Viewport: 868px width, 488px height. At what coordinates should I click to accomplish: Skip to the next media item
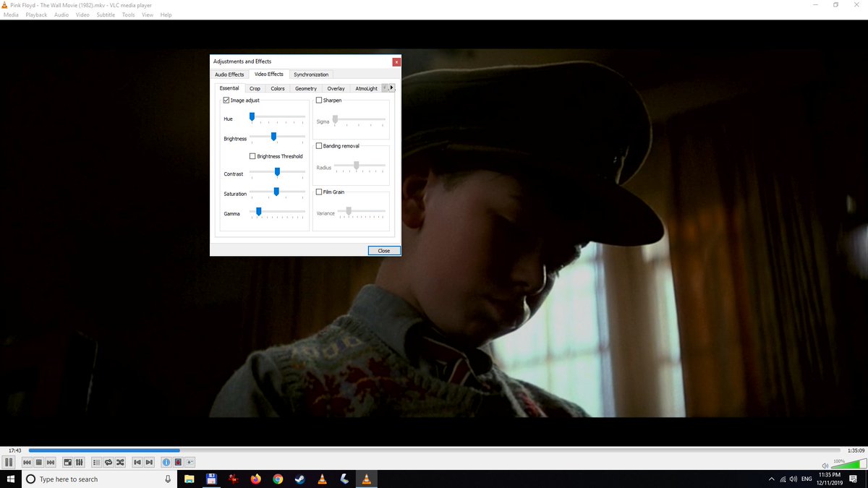[x=51, y=462]
